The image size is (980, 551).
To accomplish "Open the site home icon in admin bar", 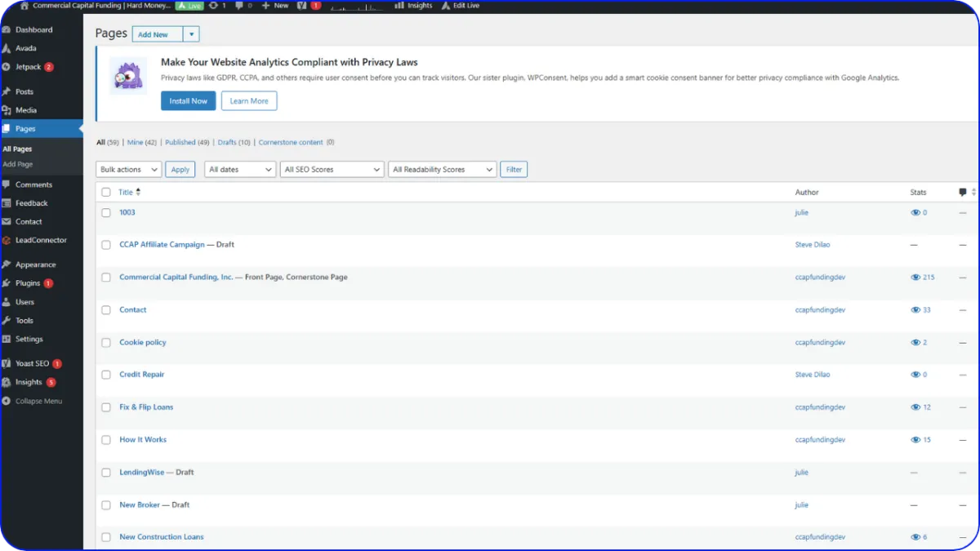I will [24, 5].
